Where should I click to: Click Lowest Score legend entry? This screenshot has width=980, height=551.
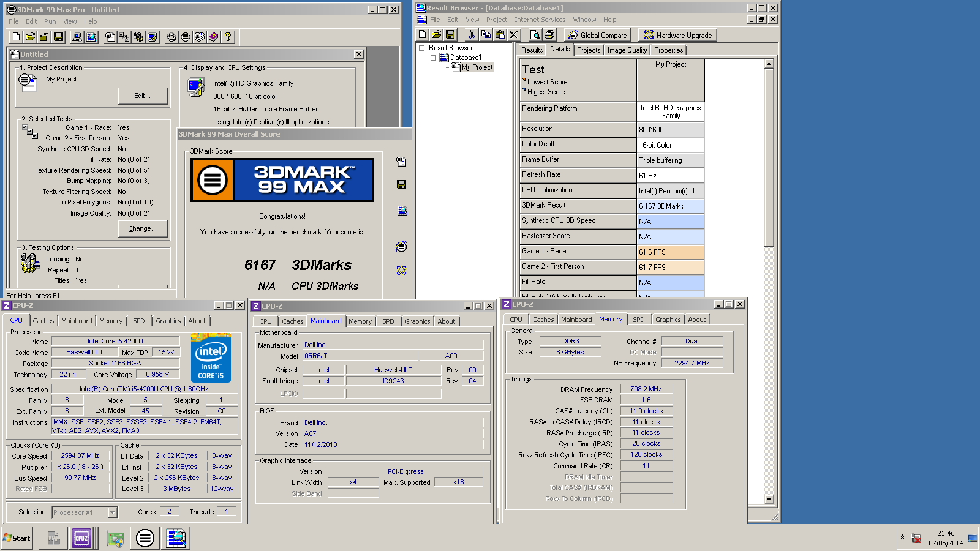(547, 82)
